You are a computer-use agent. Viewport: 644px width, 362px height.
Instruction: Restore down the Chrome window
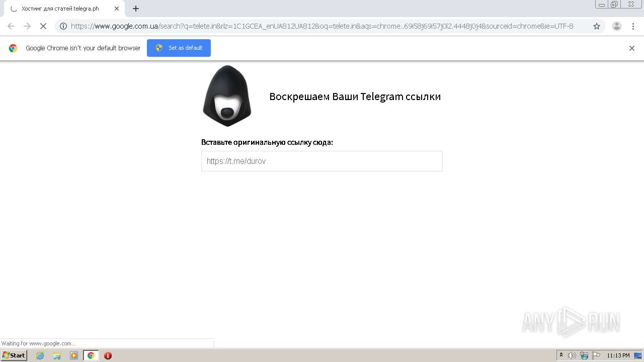click(x=614, y=4)
